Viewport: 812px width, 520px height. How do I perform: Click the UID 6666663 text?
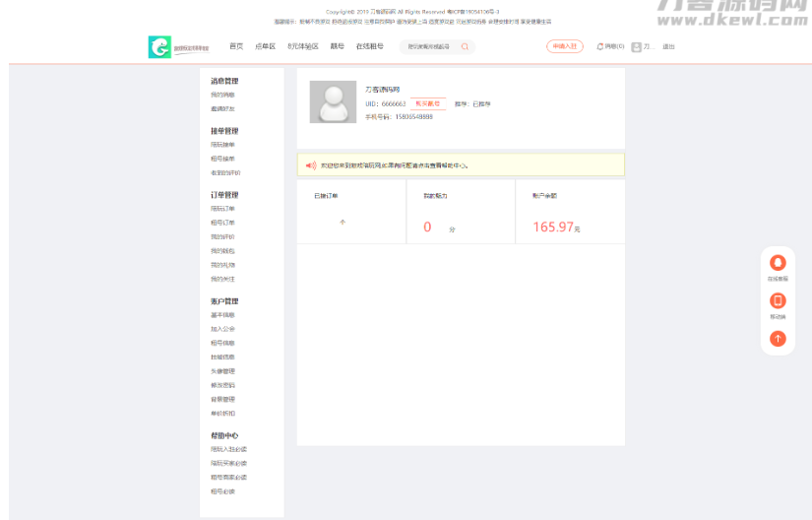point(386,104)
